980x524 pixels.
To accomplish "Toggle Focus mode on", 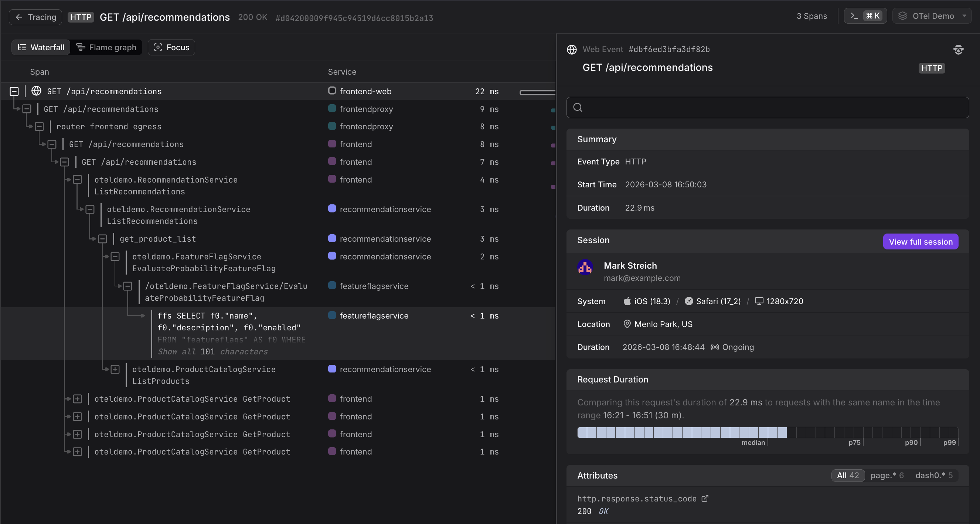I will tap(171, 47).
